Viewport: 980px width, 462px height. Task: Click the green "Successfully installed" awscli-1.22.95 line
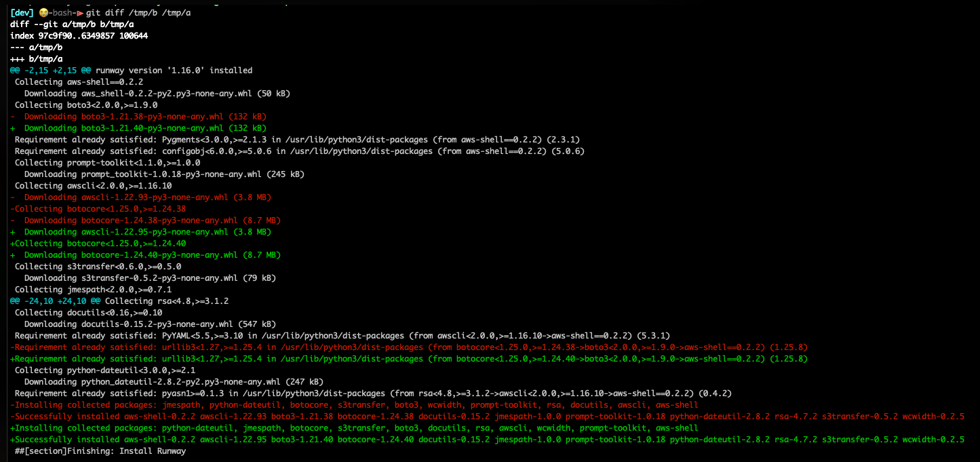point(488,440)
